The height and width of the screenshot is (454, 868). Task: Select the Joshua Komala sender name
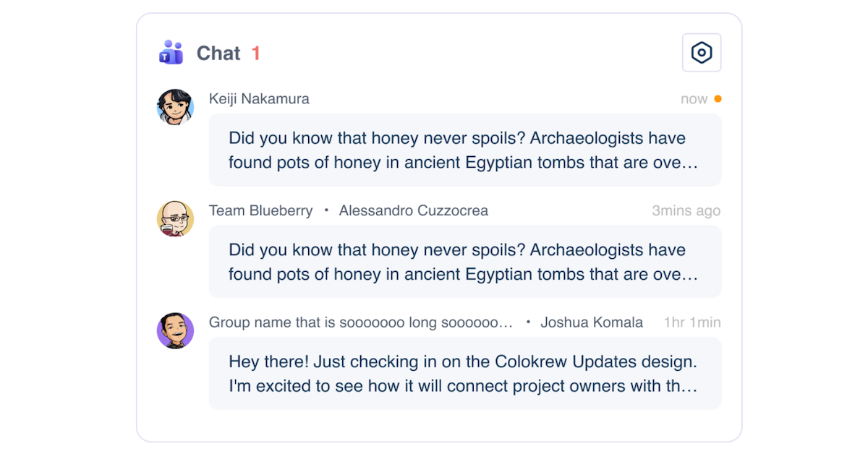[x=592, y=322]
